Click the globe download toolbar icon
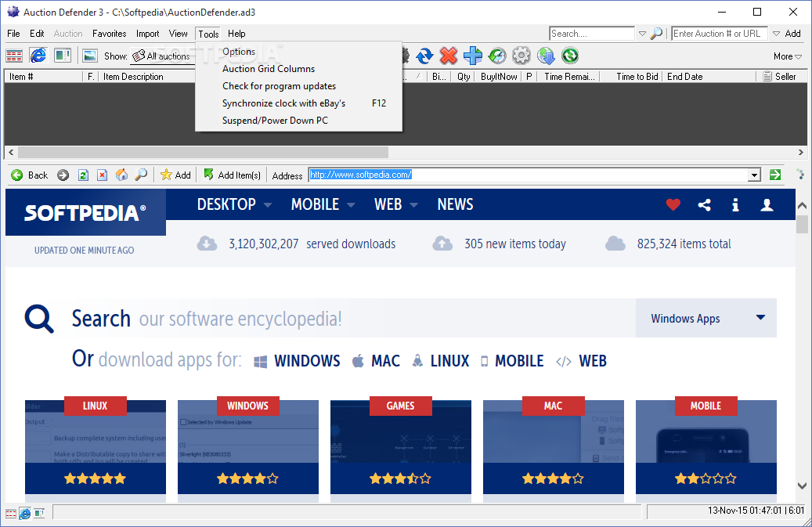This screenshot has width=812, height=527. [x=546, y=56]
